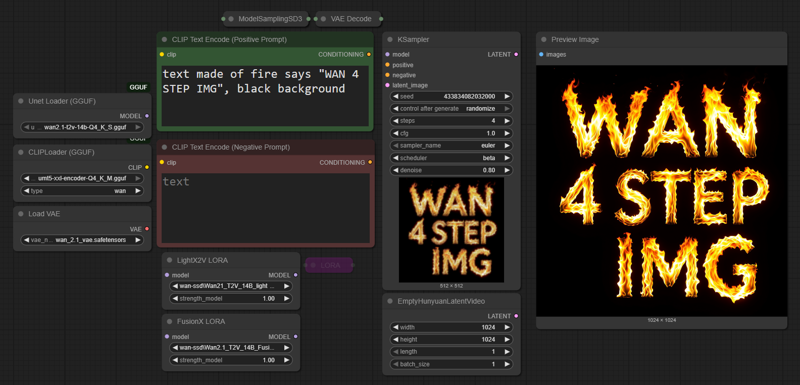The width and height of the screenshot is (800, 385).
Task: Click the cfg 1.0 value field
Action: coord(452,133)
